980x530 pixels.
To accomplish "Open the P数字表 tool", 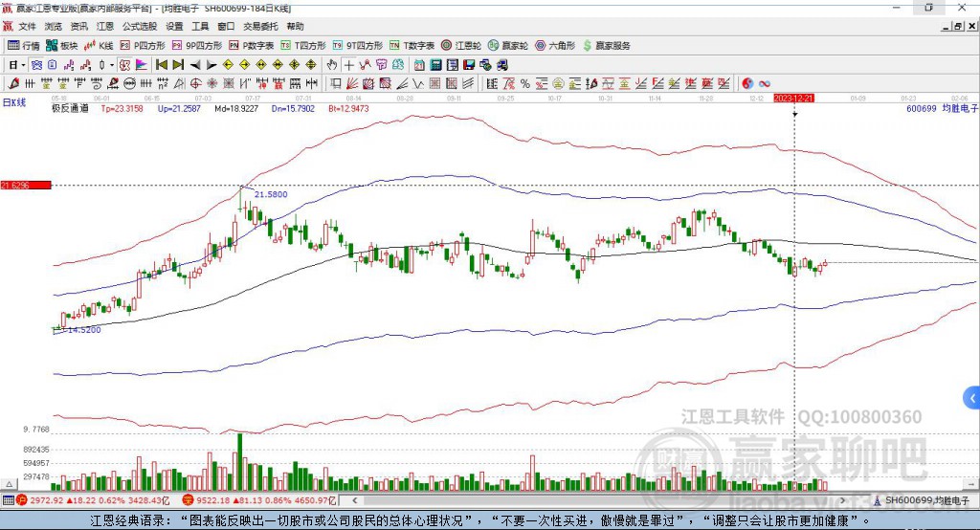I will click(x=252, y=46).
